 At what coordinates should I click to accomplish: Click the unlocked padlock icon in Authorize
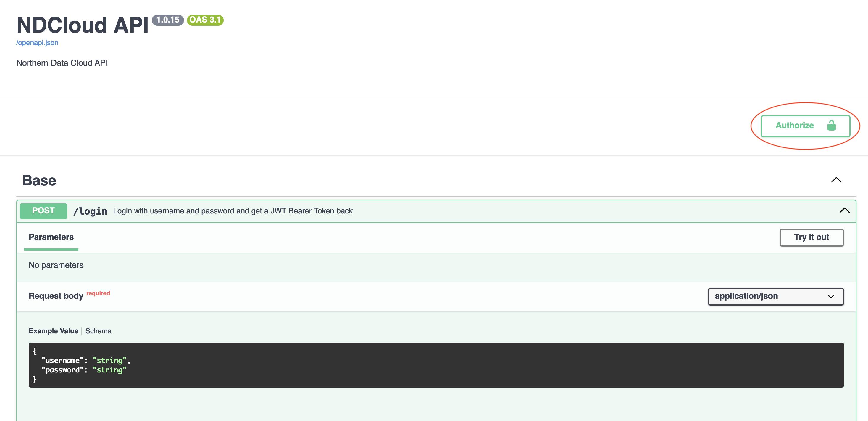[x=831, y=126]
